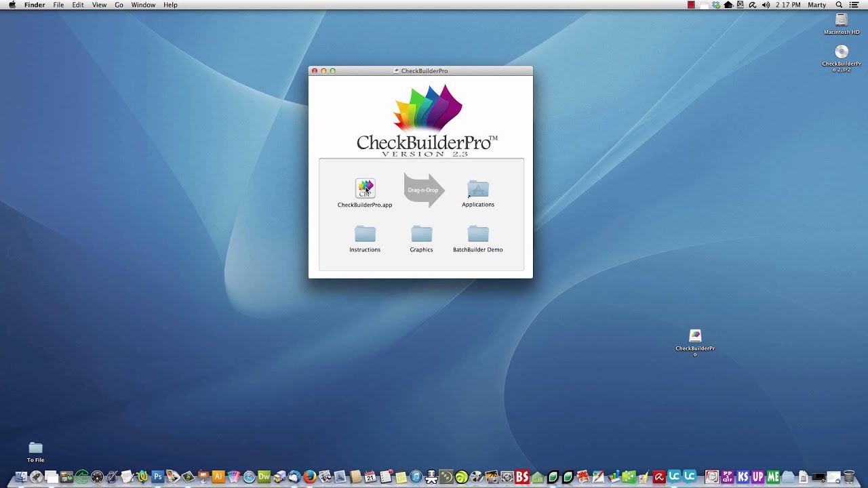The width and height of the screenshot is (868, 488).
Task: Launch Dreamweaver from the Dock
Action: 264,476
